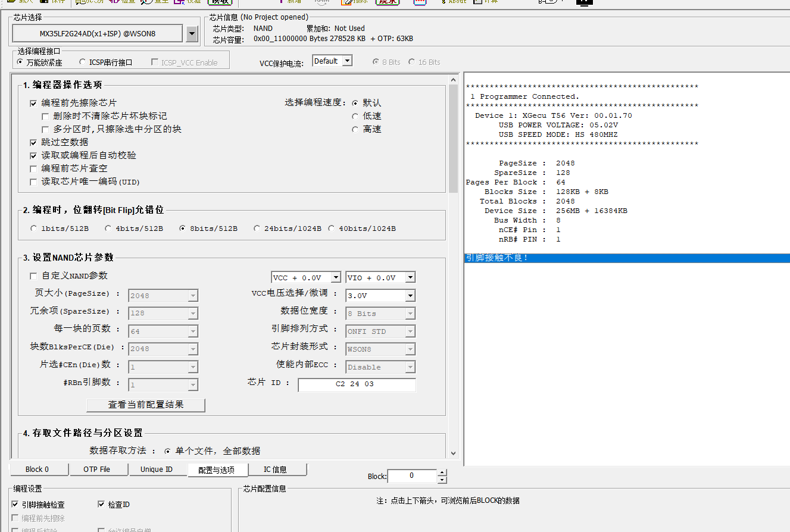Open the VCC保护电流 Default dropdown
This screenshot has width=790, height=532.
tap(347, 61)
